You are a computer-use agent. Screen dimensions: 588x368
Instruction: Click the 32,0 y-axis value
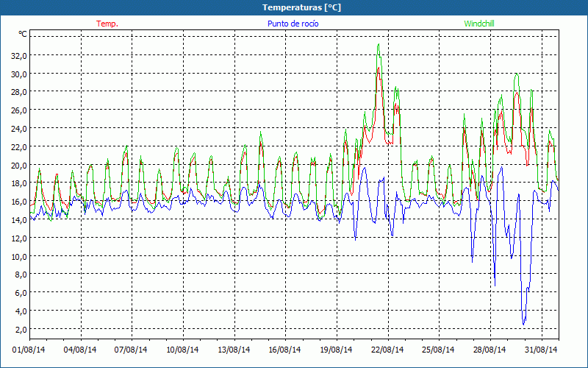click(x=19, y=56)
